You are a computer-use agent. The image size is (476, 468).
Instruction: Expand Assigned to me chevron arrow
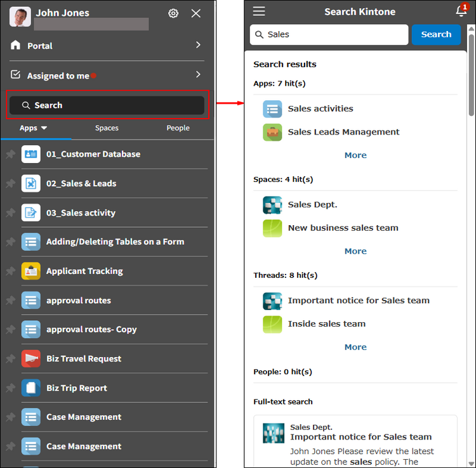click(198, 74)
